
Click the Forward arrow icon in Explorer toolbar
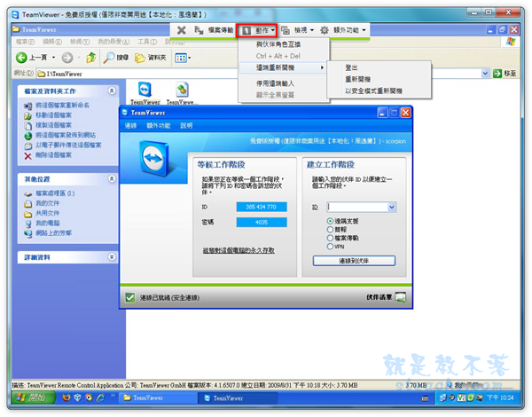pos(67,58)
